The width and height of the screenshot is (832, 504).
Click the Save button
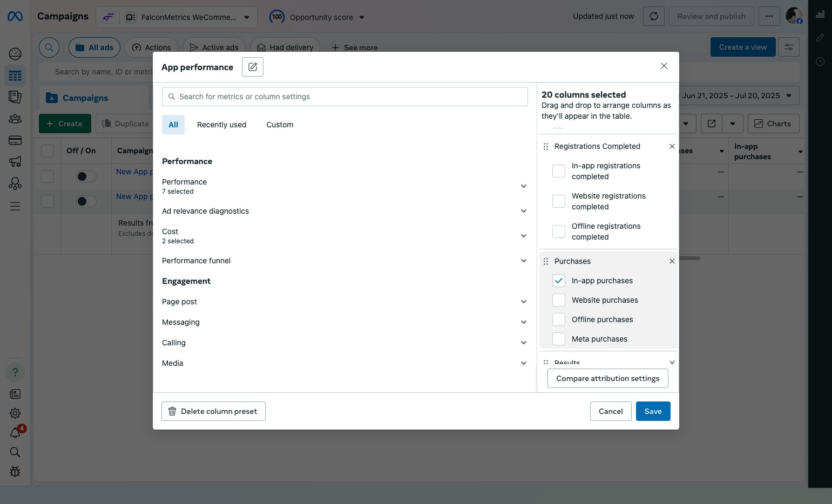click(653, 411)
